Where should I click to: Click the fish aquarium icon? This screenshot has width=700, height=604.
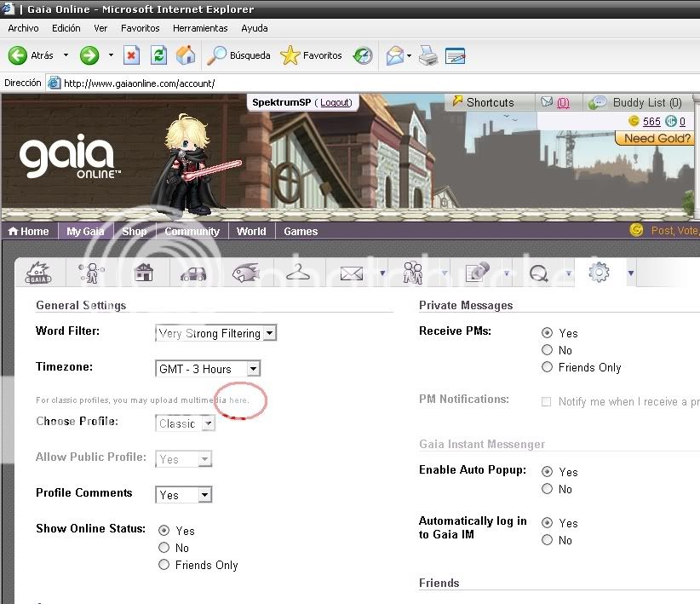[x=246, y=273]
